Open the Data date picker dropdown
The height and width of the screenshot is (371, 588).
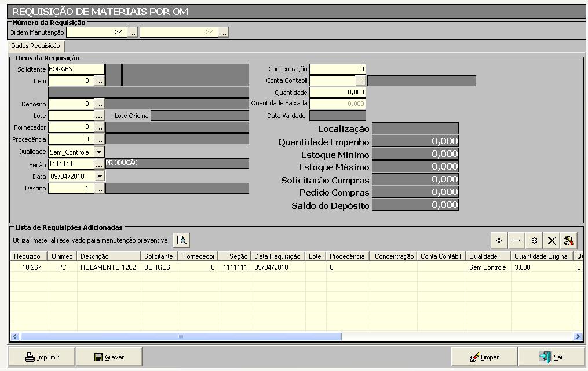click(x=99, y=177)
